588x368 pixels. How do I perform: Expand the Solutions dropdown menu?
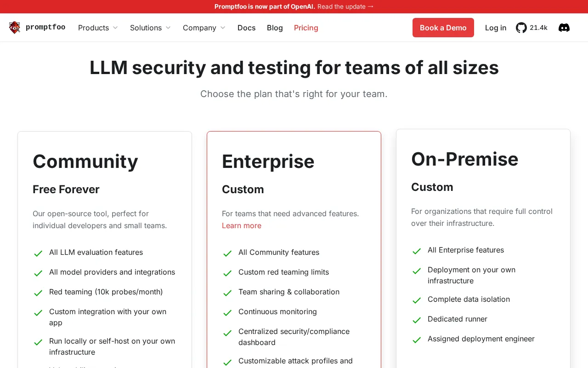(x=150, y=28)
